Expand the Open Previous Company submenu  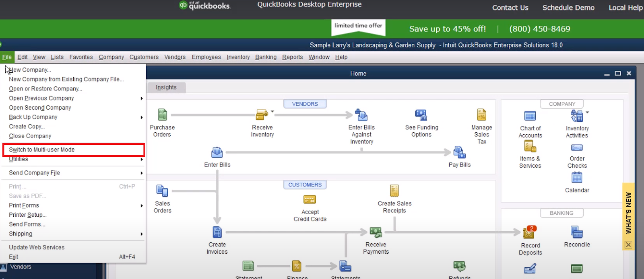click(x=141, y=98)
